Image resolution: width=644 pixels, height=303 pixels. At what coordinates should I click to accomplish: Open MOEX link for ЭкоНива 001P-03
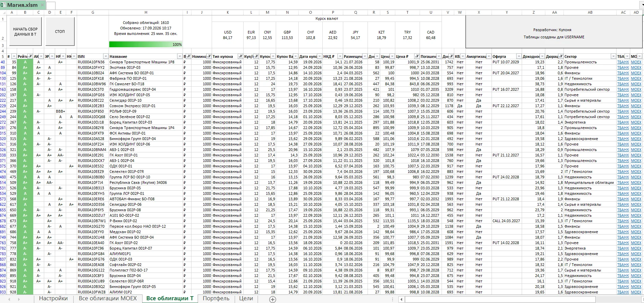click(x=636, y=67)
